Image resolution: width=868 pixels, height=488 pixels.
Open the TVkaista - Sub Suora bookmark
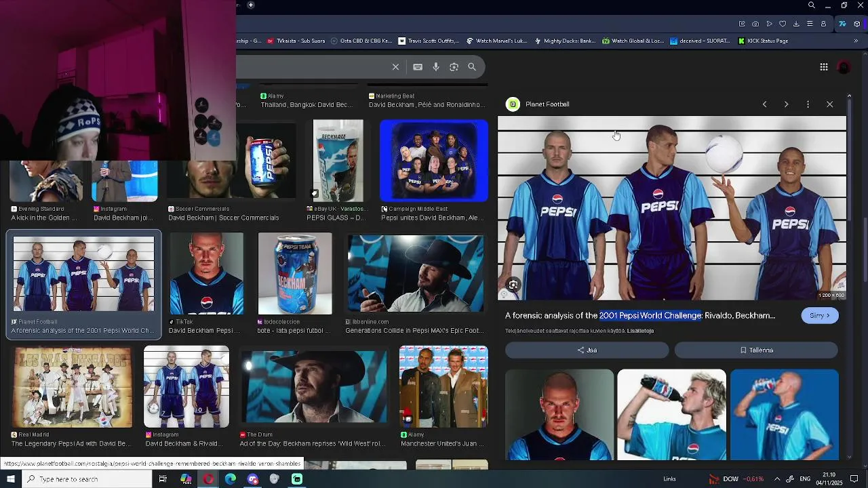pyautogui.click(x=296, y=41)
